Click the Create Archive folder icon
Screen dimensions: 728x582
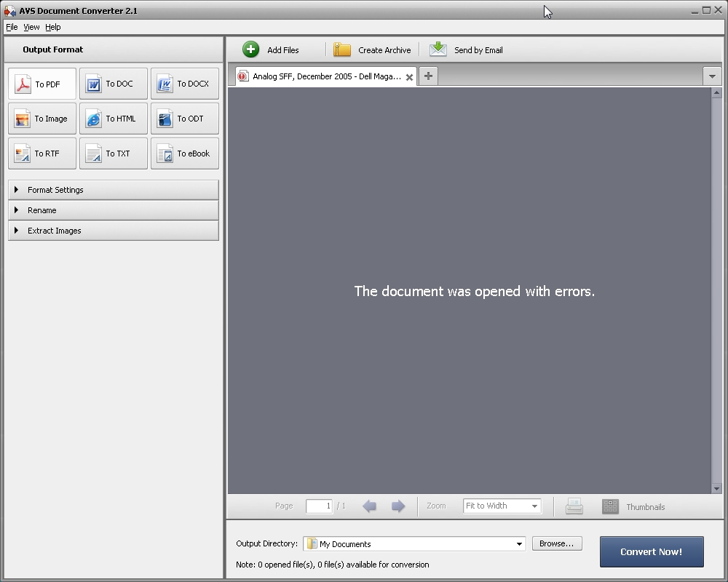click(x=342, y=49)
